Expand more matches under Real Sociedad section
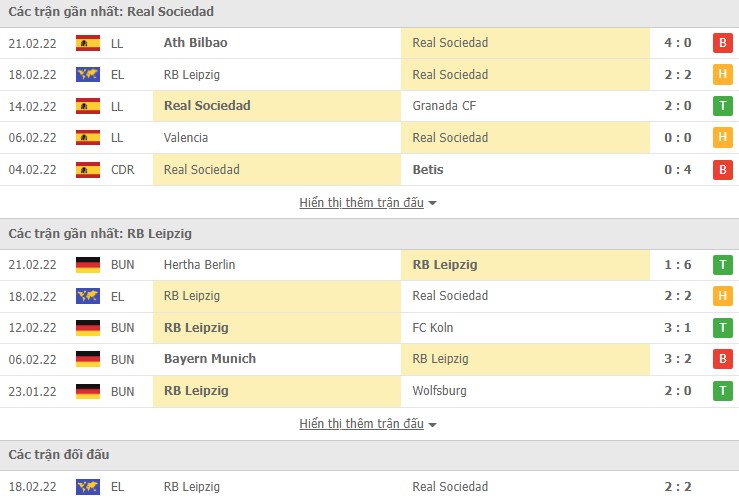The width and height of the screenshot is (739, 501). click(368, 202)
